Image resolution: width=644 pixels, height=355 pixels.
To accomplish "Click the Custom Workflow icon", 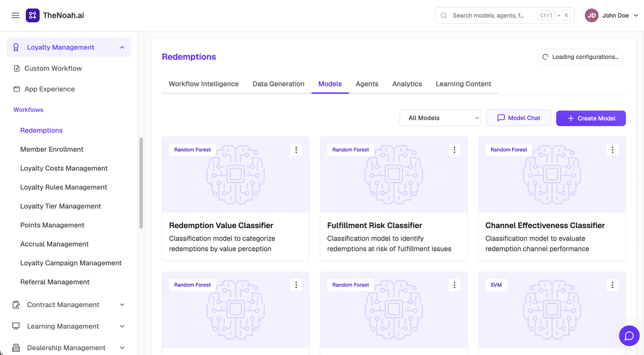I will click(x=17, y=68).
